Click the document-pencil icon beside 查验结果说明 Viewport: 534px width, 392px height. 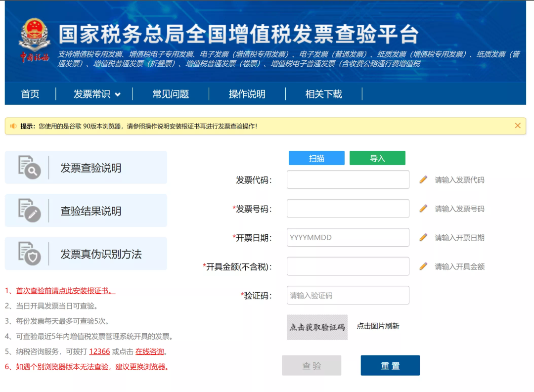coord(29,211)
